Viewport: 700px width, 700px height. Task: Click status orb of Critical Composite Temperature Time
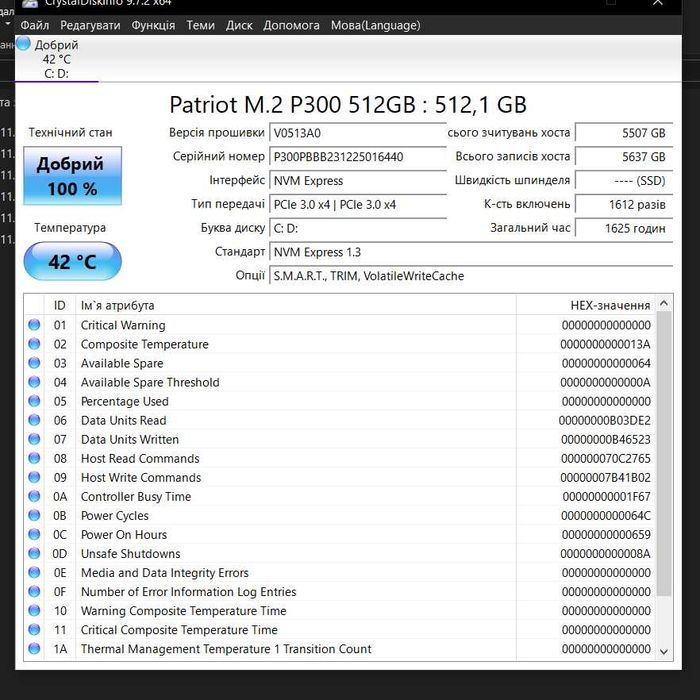(x=34, y=629)
